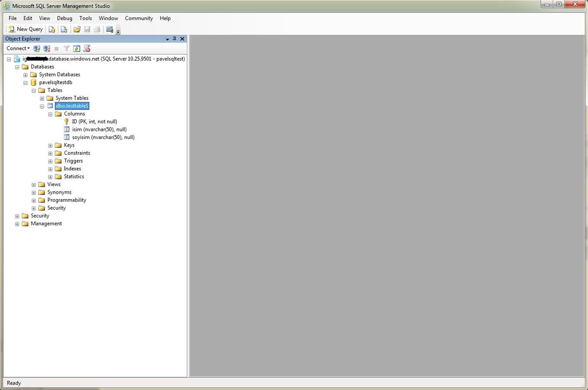Expand the Synonyms folder

pyautogui.click(x=34, y=193)
